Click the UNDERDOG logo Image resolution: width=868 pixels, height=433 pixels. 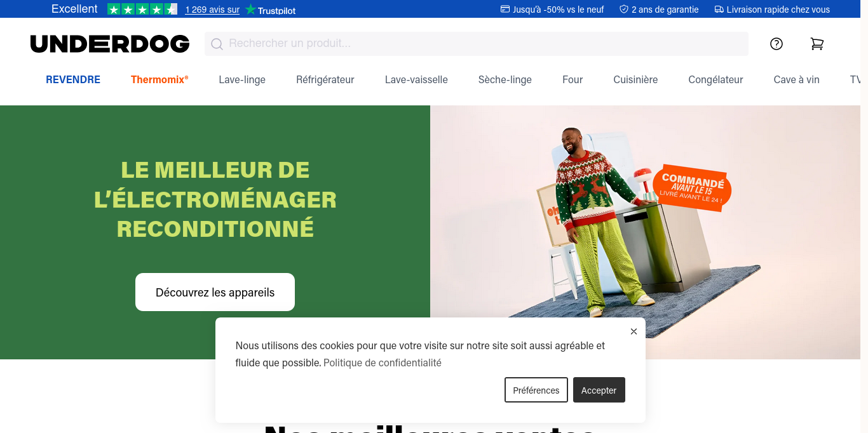110,44
